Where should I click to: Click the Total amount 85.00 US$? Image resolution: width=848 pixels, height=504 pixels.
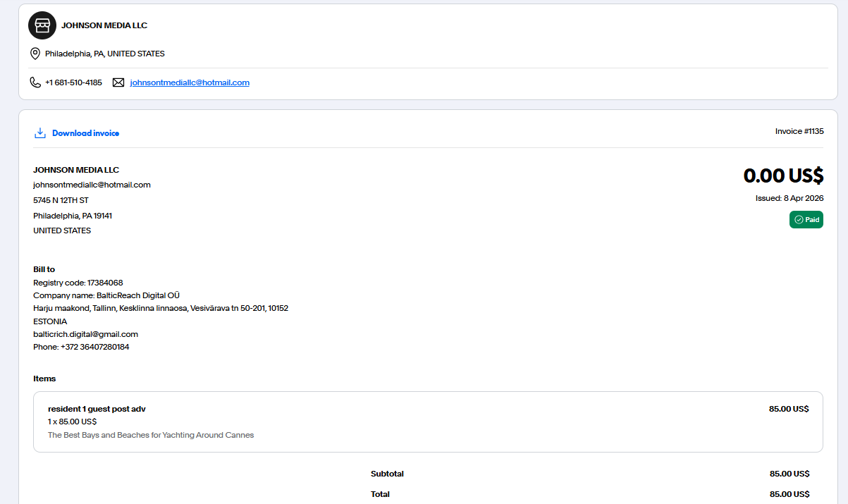click(x=789, y=494)
